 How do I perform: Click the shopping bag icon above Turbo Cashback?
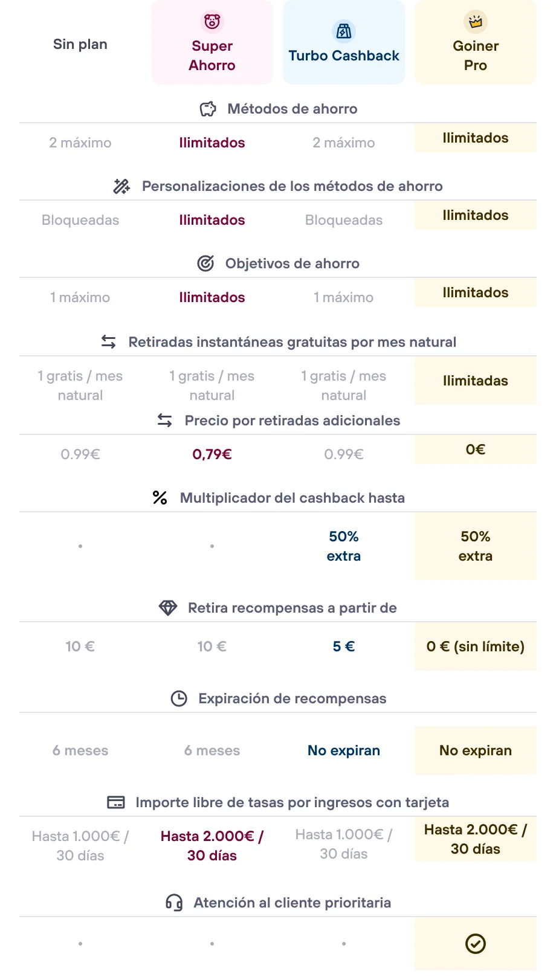[x=344, y=31]
